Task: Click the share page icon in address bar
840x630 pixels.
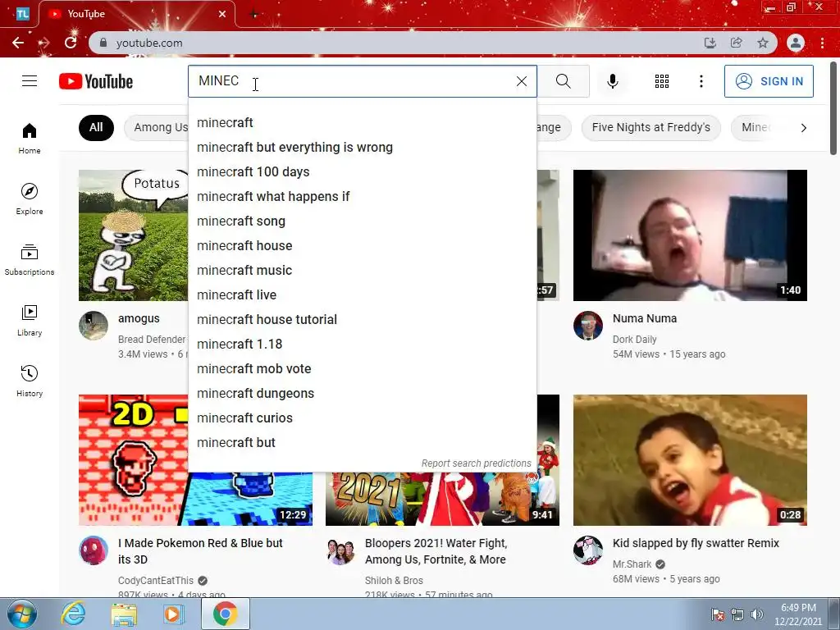Action: [737, 43]
